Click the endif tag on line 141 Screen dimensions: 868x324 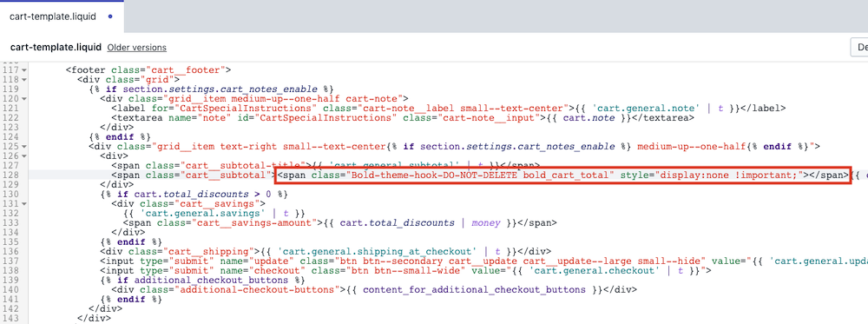click(132, 299)
